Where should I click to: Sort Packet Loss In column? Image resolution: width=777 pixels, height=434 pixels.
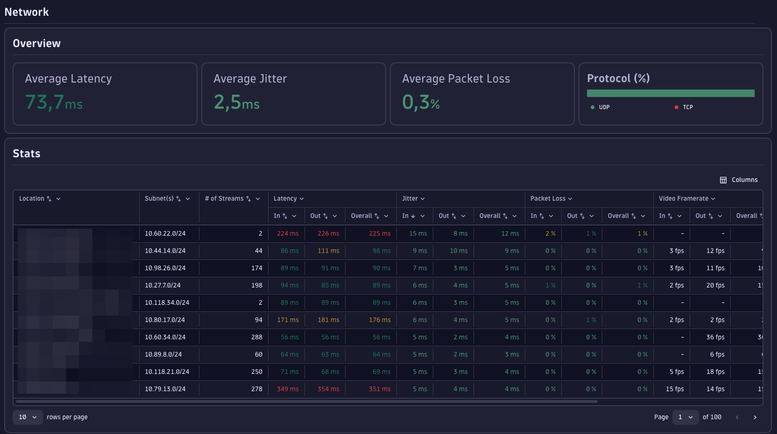[x=542, y=216]
